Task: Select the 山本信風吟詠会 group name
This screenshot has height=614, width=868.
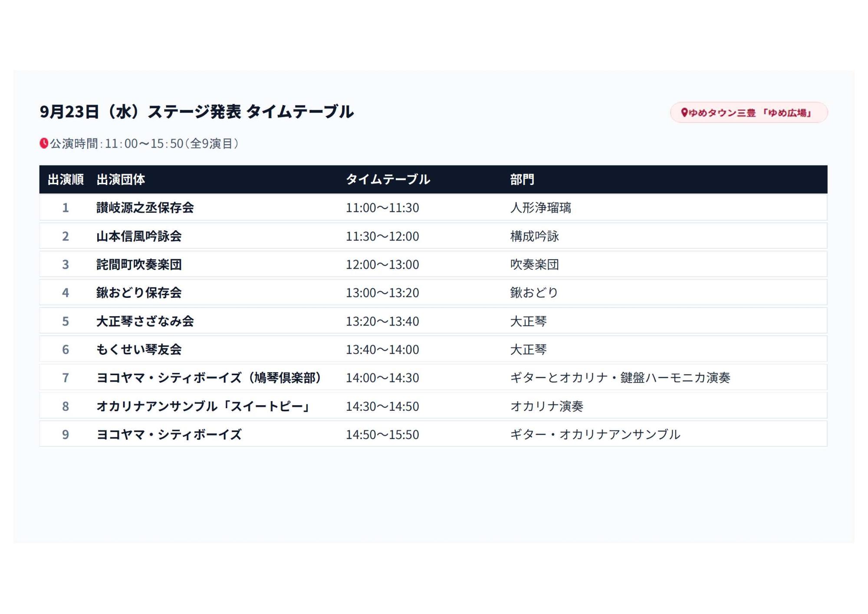Action: coord(139,236)
